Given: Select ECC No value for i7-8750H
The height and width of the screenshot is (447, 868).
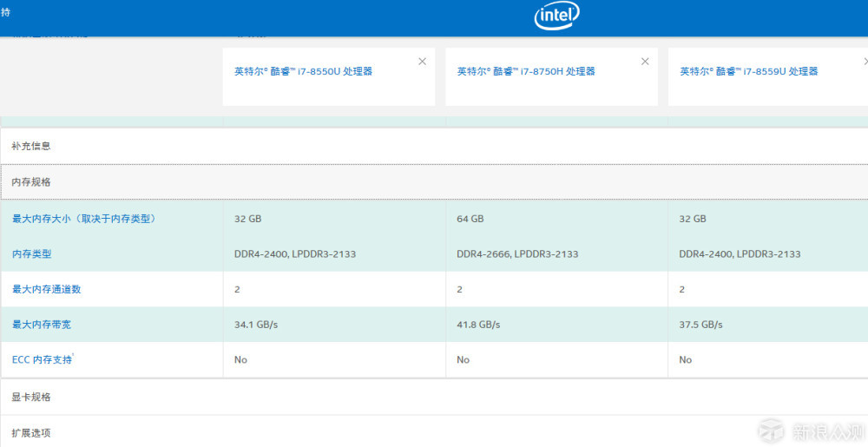Looking at the screenshot, I should point(463,360).
